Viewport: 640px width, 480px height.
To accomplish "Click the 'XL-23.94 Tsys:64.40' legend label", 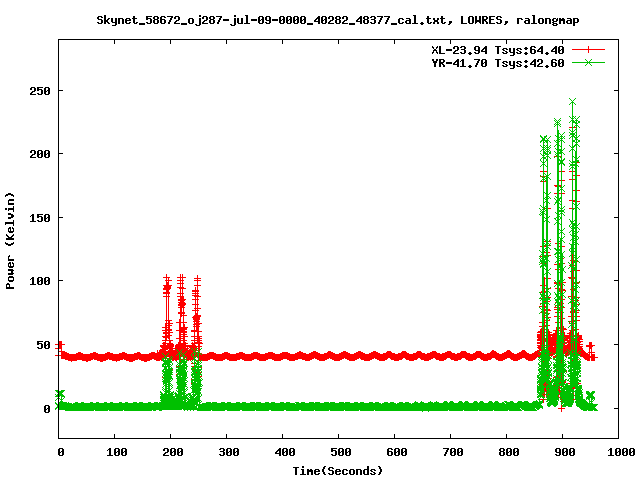I will click(498, 50).
